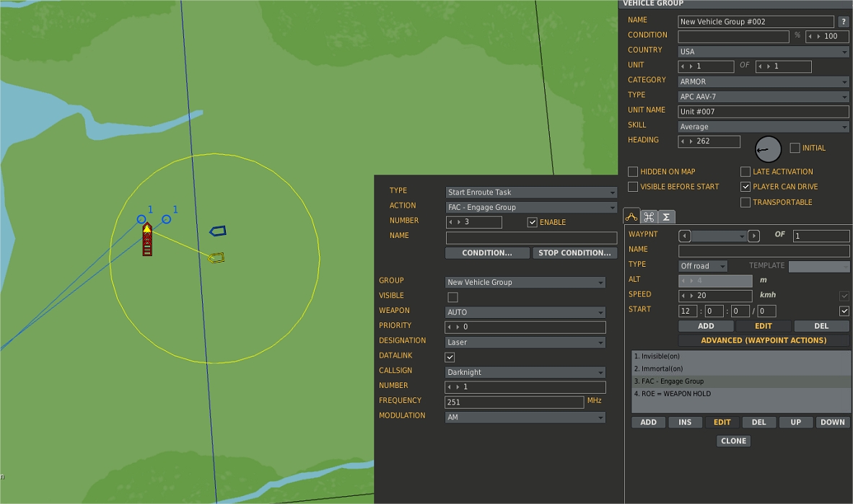
Task: Expand the Designation dropdown set to Laser
Action: tap(525, 342)
